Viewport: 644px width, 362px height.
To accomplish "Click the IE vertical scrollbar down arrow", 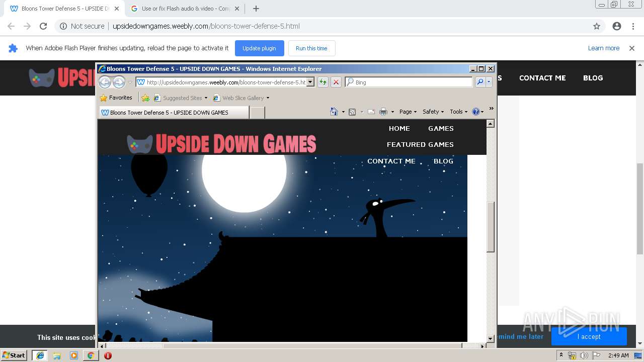I will [491, 338].
